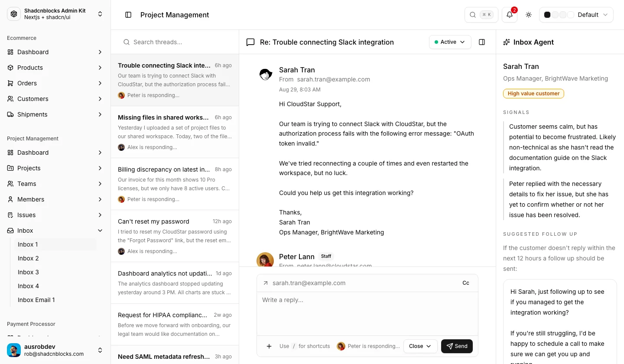The width and height of the screenshot is (624, 364).
Task: Toggle the right panel icon beside Active
Action: [482, 42]
